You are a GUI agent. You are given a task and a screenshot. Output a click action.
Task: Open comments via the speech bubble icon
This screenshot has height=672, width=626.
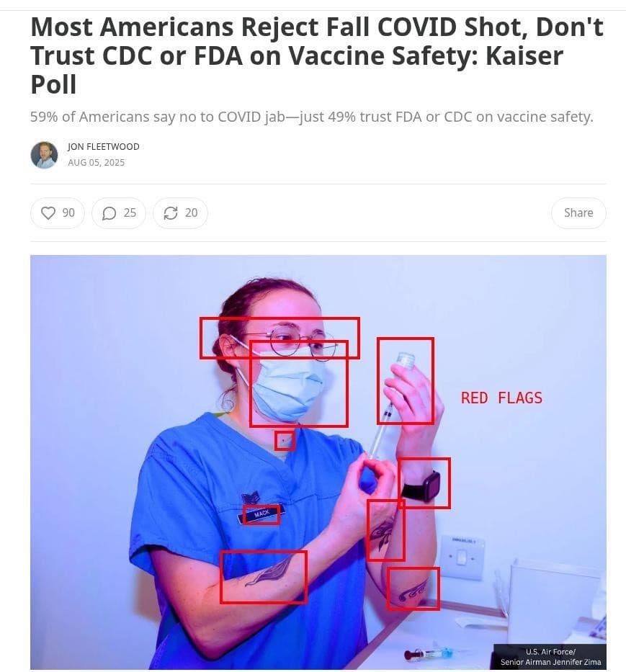(109, 213)
